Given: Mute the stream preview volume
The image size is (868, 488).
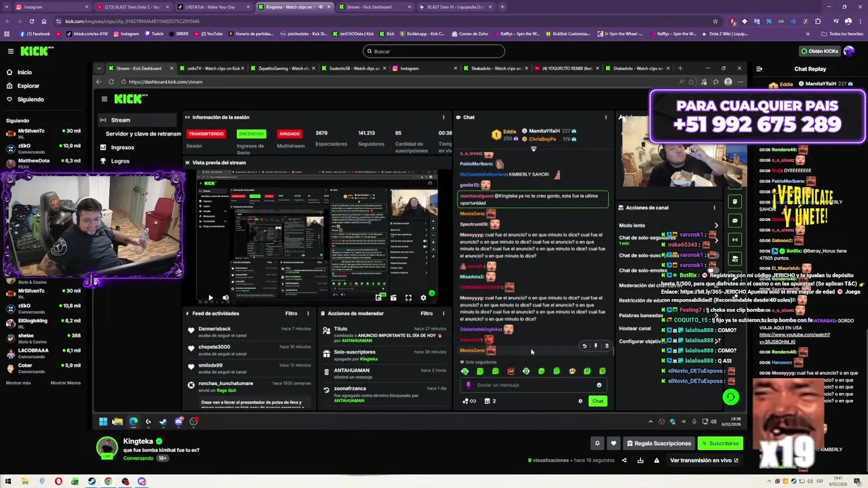Looking at the screenshot, I should click(x=226, y=298).
